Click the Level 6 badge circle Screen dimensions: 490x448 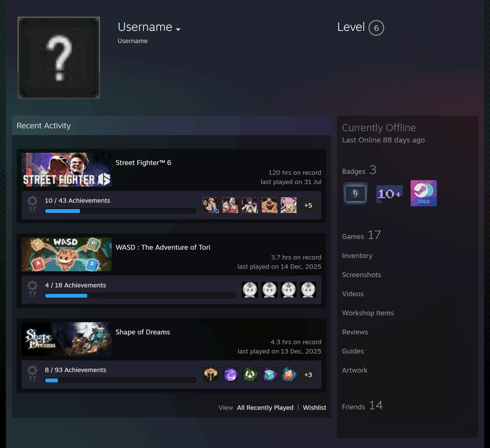[376, 28]
